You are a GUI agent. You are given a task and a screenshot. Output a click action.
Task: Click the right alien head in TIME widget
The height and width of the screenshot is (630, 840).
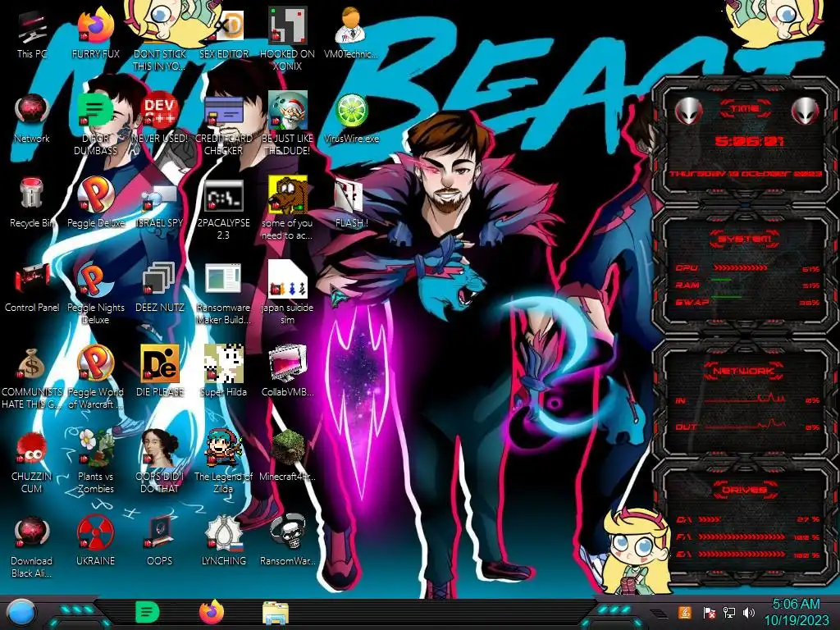[x=805, y=111]
